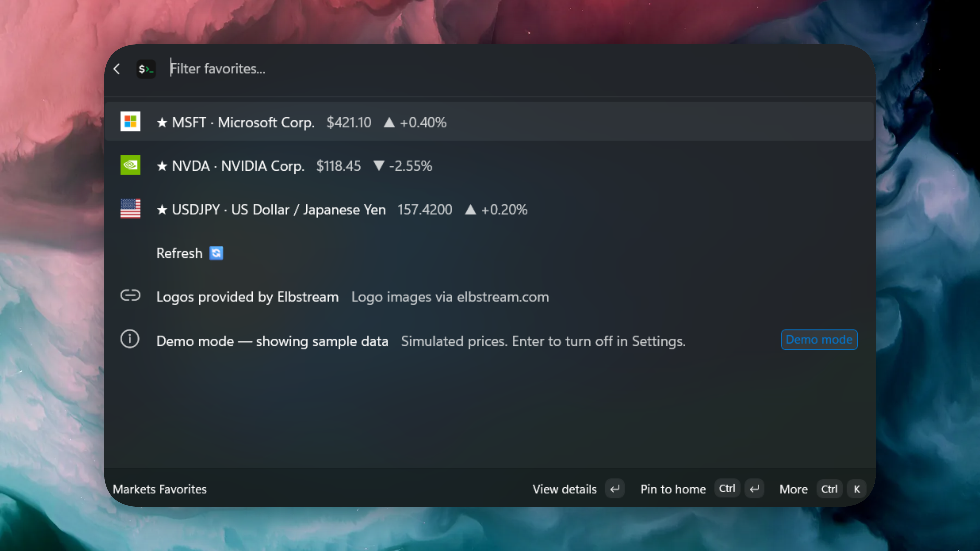The image size is (980, 551).
Task: Click the blue refresh arrows icon
Action: 216,253
